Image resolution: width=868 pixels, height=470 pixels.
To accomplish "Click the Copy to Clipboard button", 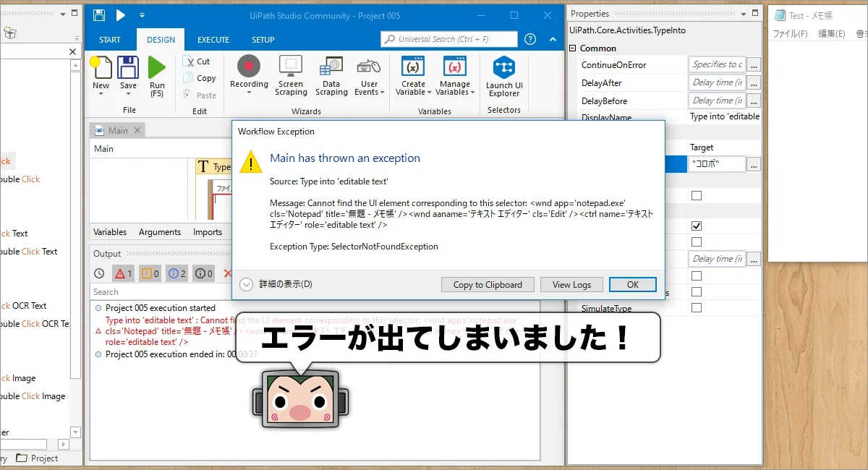I will (488, 284).
